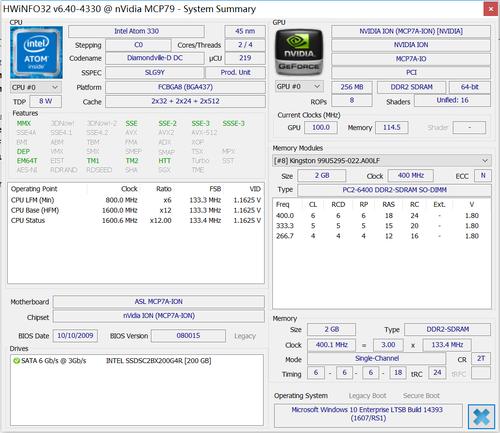Viewport: 500px width, 433px height.
Task: Click the 64-bit bus width field
Action: (x=470, y=87)
